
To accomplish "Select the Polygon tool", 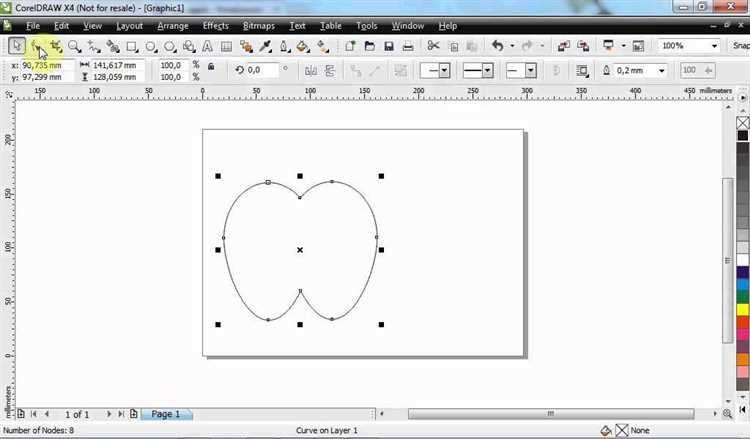I will coord(170,46).
